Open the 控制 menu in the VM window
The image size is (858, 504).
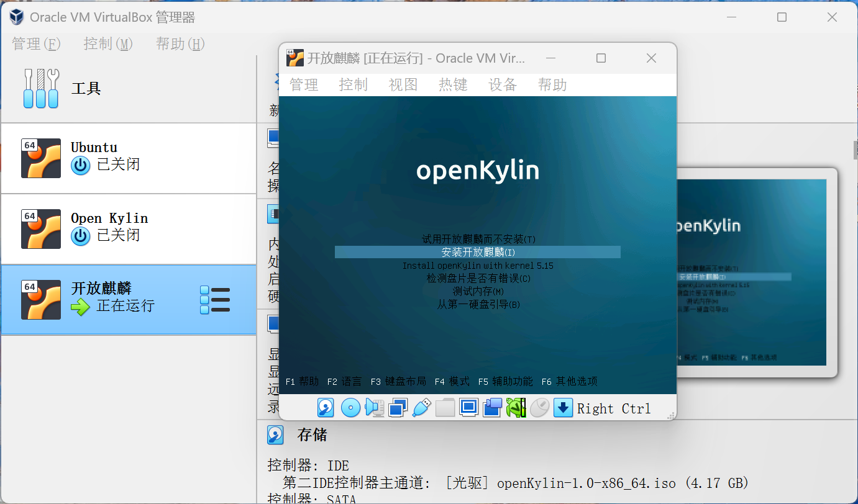(354, 84)
